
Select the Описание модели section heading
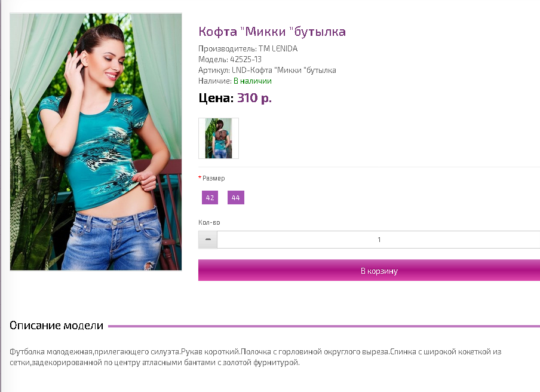point(57,326)
